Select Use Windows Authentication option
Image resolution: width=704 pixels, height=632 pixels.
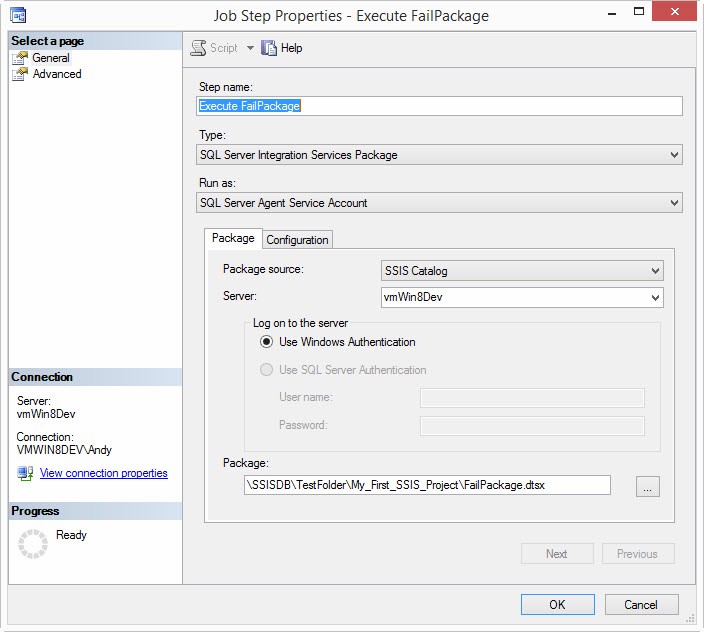point(266,342)
